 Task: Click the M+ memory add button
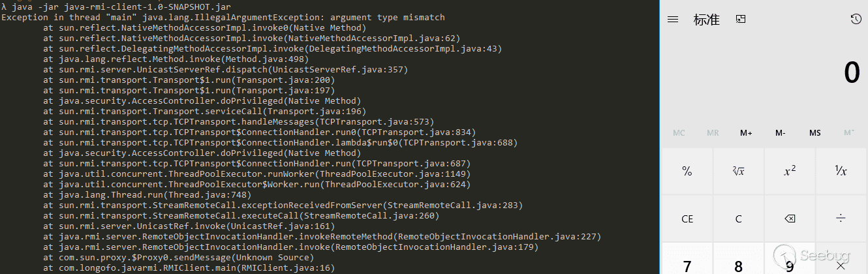click(746, 132)
